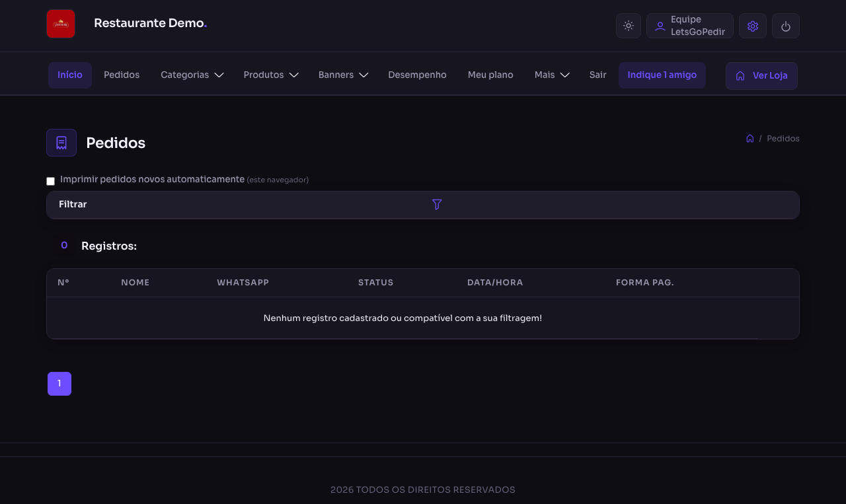
Task: Click the breadcrumb home icon
Action: click(750, 139)
